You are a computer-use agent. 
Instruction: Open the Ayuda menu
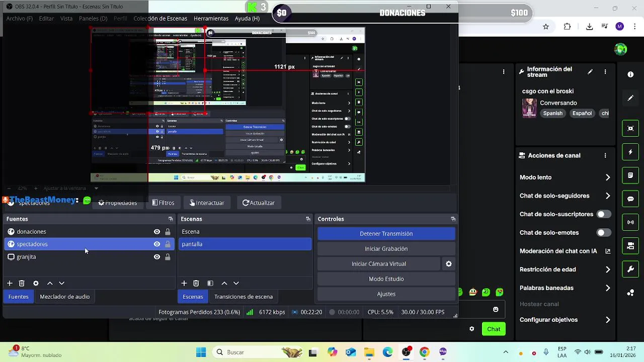247,19
